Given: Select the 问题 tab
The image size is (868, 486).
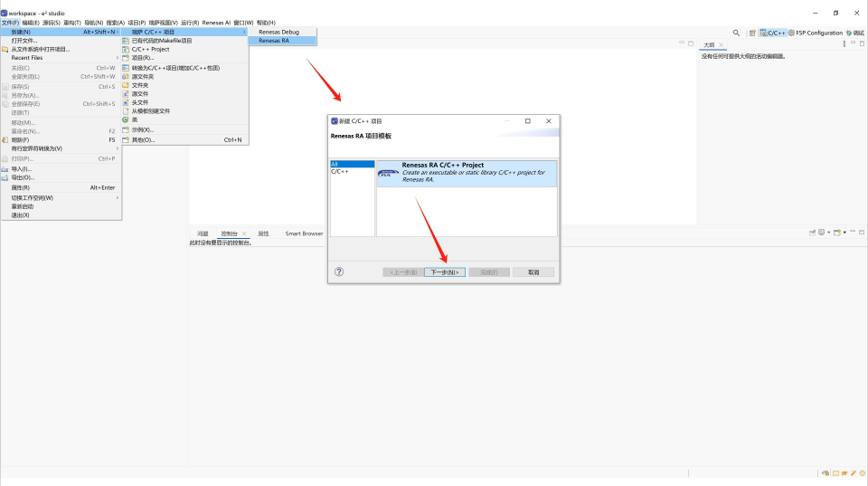Looking at the screenshot, I should coord(203,233).
